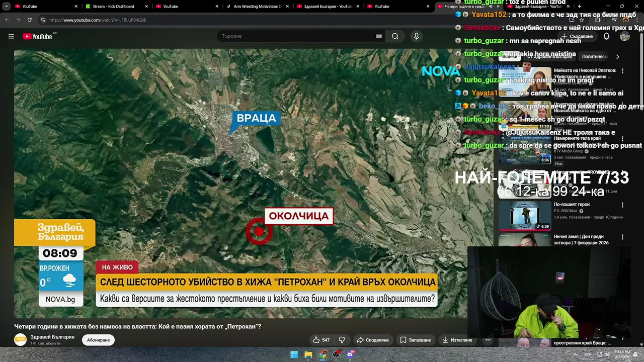Open more actions ellipsis below the video
The height and width of the screenshot is (362, 644).
[488, 340]
